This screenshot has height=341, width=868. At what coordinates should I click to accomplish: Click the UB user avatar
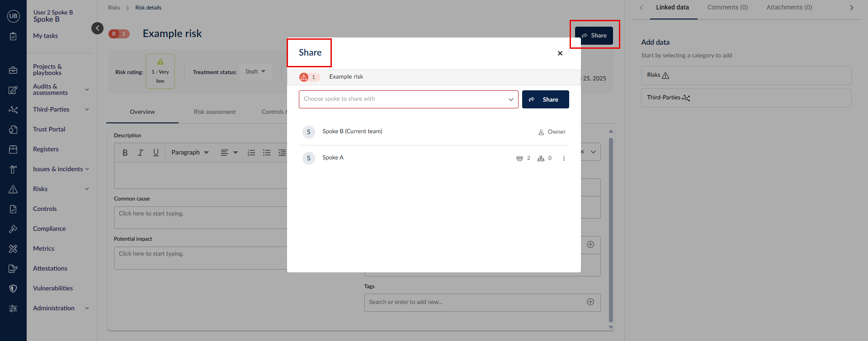13,16
